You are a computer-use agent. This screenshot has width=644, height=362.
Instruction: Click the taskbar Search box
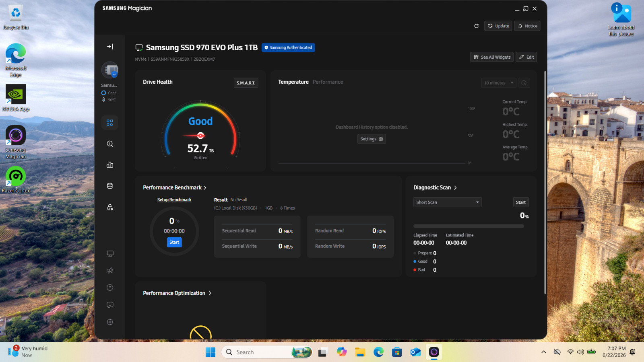point(267,352)
